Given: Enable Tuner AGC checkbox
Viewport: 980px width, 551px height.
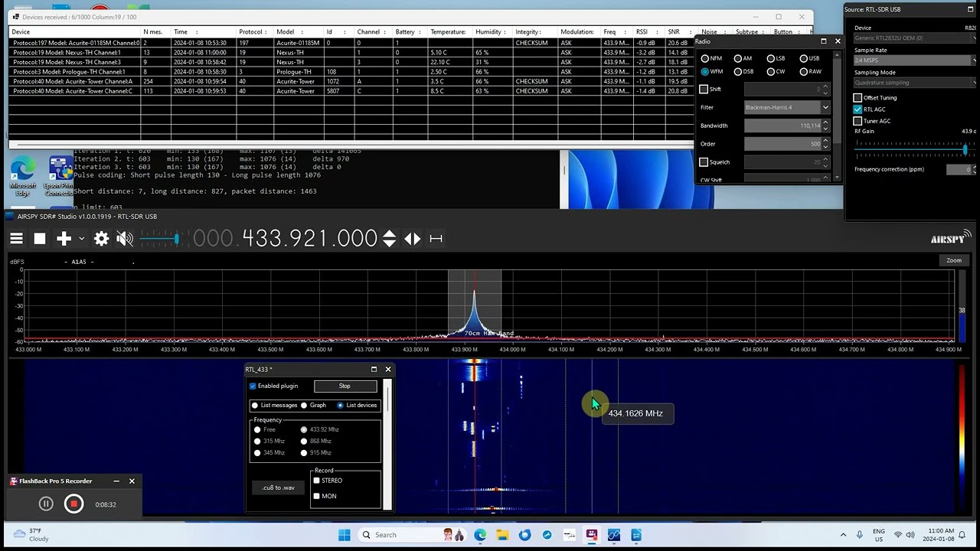Looking at the screenshot, I should click(x=857, y=121).
